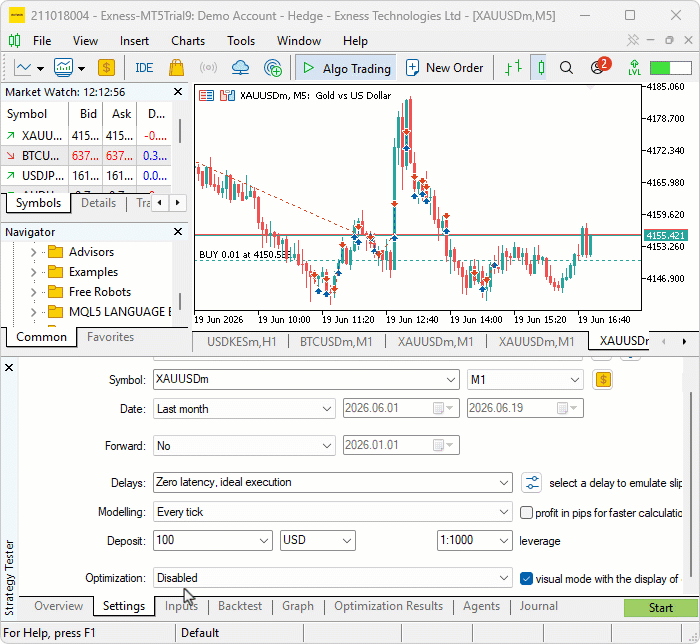The image size is (700, 644).
Task: Click the signals broadcast icon
Action: 208,68
